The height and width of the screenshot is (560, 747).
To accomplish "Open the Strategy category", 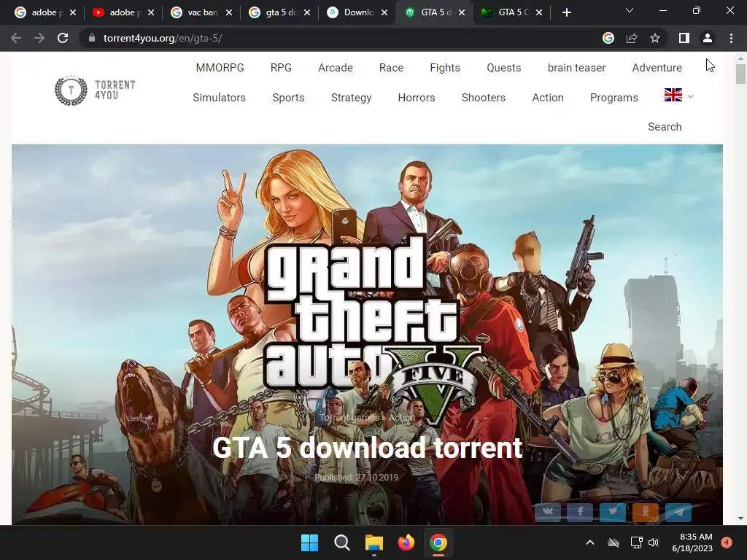I will 351,98.
